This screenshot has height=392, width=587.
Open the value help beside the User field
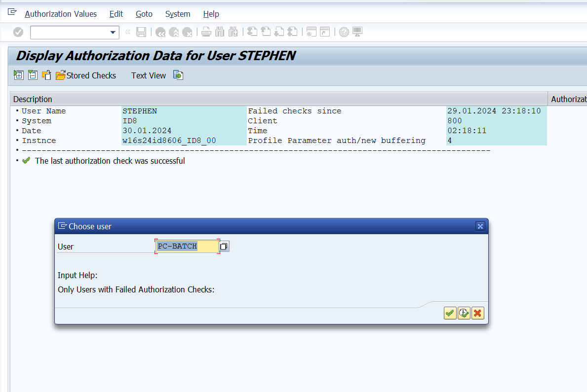point(224,246)
